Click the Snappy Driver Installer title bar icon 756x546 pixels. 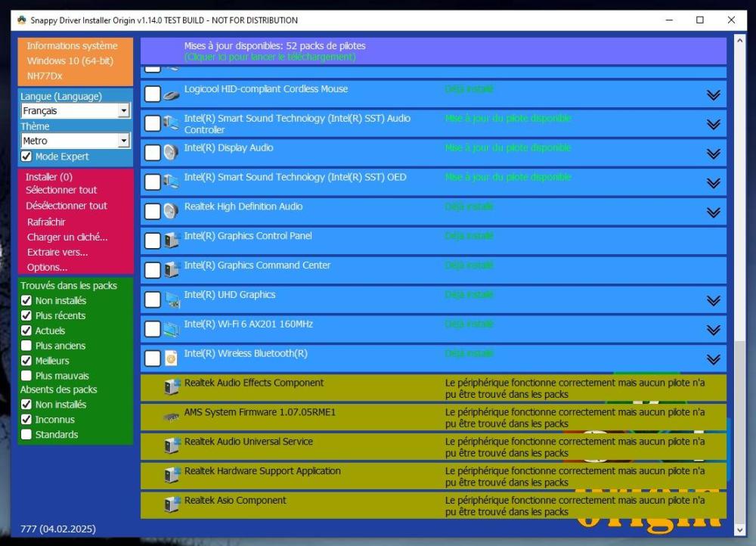point(21,20)
